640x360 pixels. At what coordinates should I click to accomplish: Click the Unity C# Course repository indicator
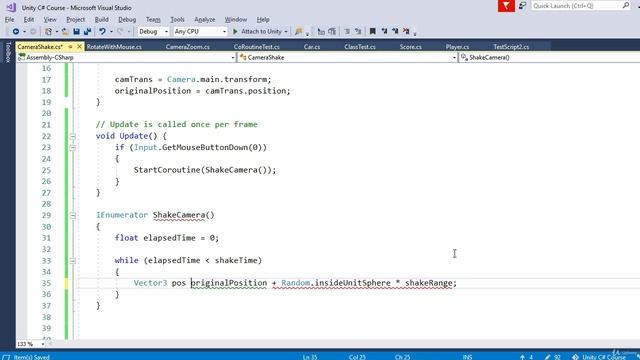(x=599, y=357)
